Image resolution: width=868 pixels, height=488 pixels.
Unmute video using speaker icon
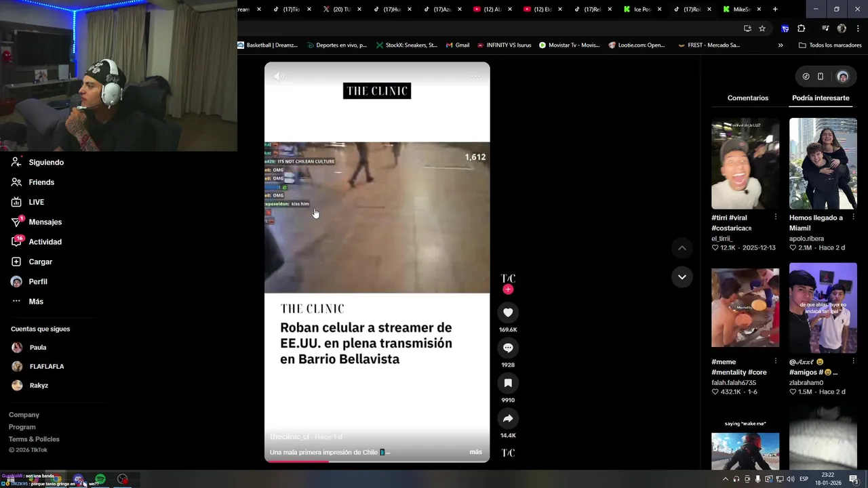coord(279,77)
